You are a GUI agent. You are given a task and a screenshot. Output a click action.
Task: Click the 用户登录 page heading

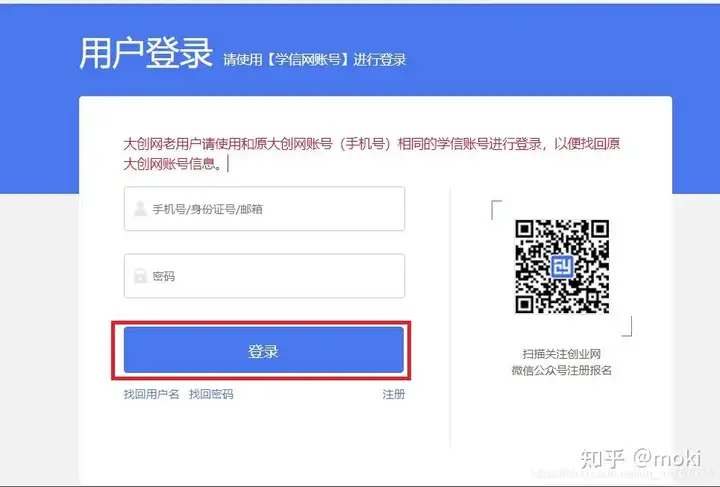146,53
